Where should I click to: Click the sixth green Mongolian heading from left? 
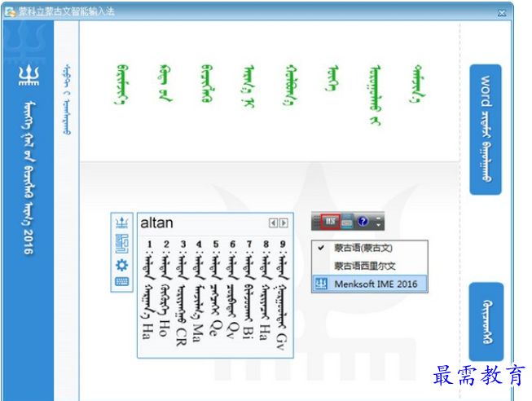(332, 78)
